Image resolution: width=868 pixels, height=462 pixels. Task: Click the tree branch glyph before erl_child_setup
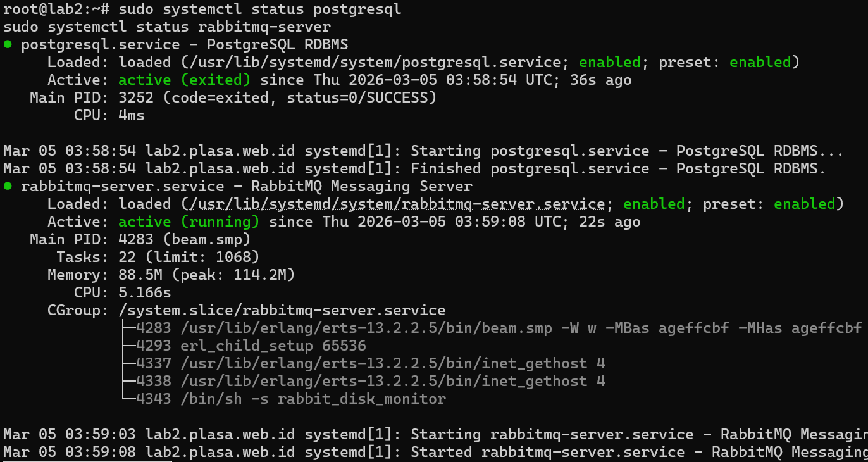127,346
